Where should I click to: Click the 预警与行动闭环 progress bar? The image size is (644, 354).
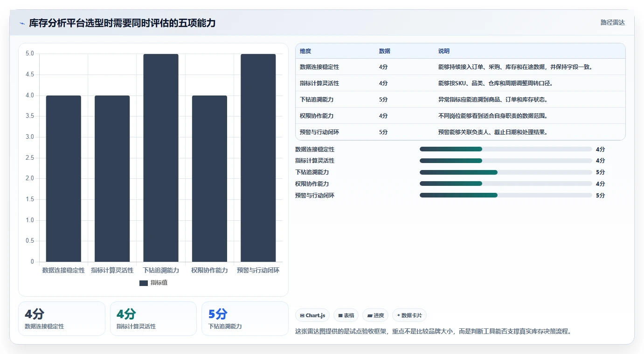pos(506,195)
